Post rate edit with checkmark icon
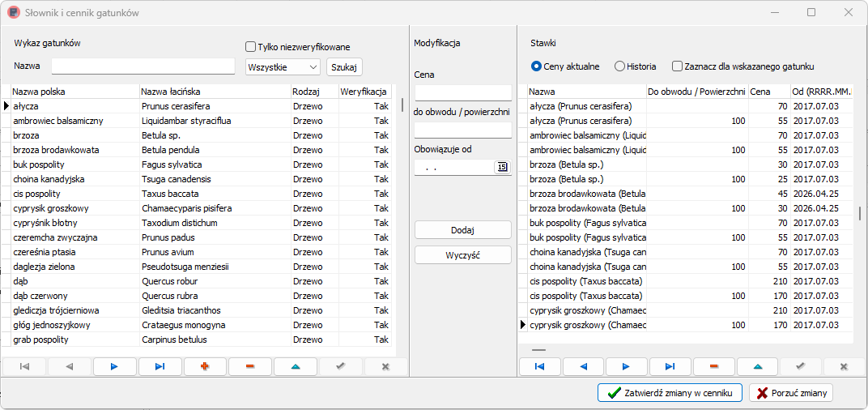Screen dimensions: 868x410 pos(801,366)
